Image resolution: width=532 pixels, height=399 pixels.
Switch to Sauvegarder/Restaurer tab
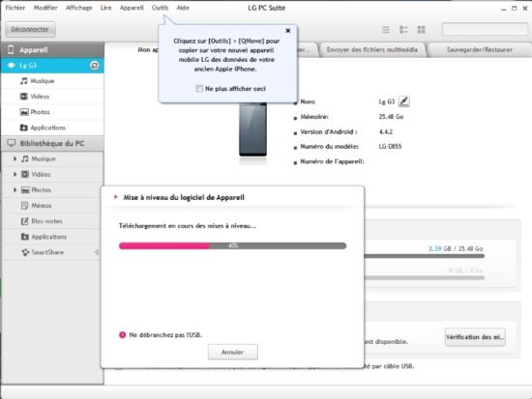pos(479,50)
